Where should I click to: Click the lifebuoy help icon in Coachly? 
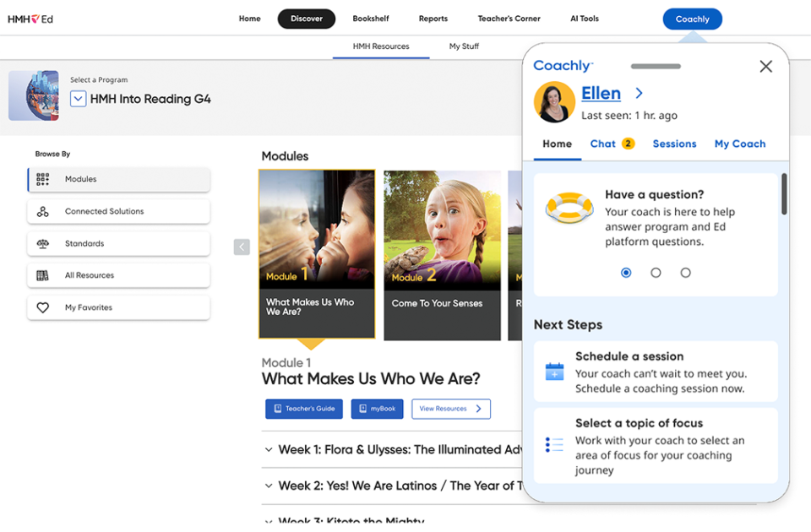569,208
